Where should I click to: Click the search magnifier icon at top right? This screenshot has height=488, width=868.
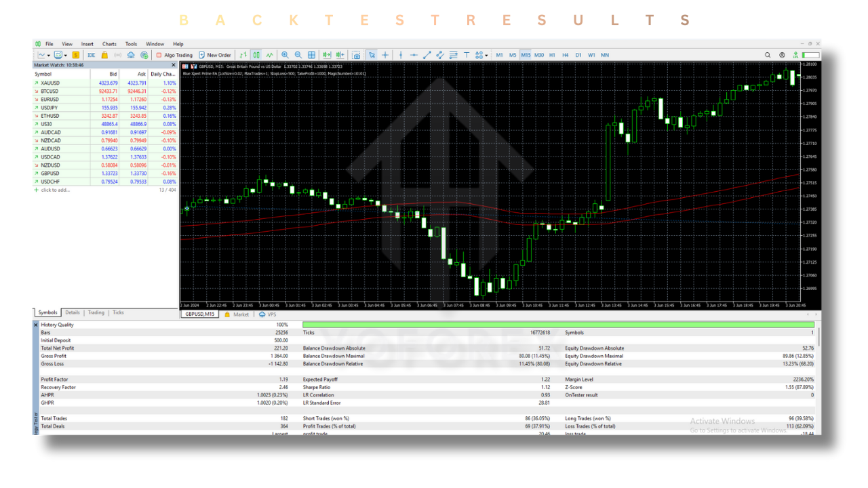click(x=768, y=55)
